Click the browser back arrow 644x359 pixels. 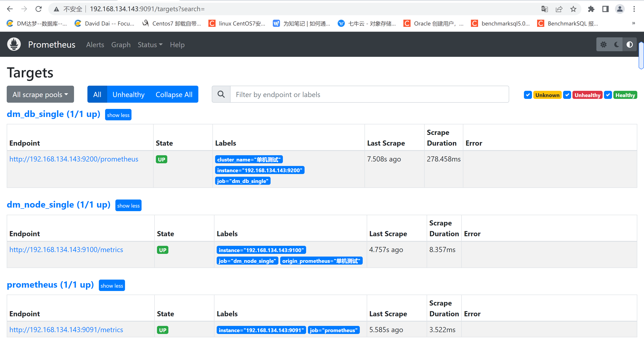coord(10,9)
